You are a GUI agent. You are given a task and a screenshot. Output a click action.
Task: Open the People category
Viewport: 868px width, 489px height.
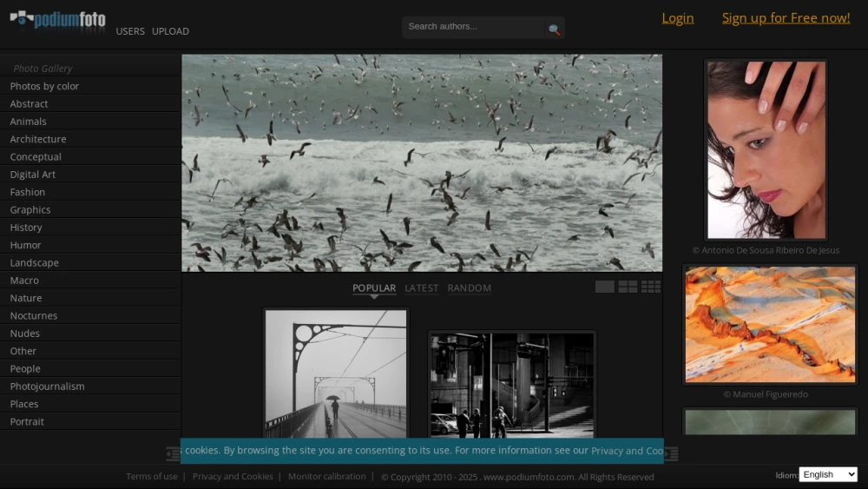(x=90, y=369)
